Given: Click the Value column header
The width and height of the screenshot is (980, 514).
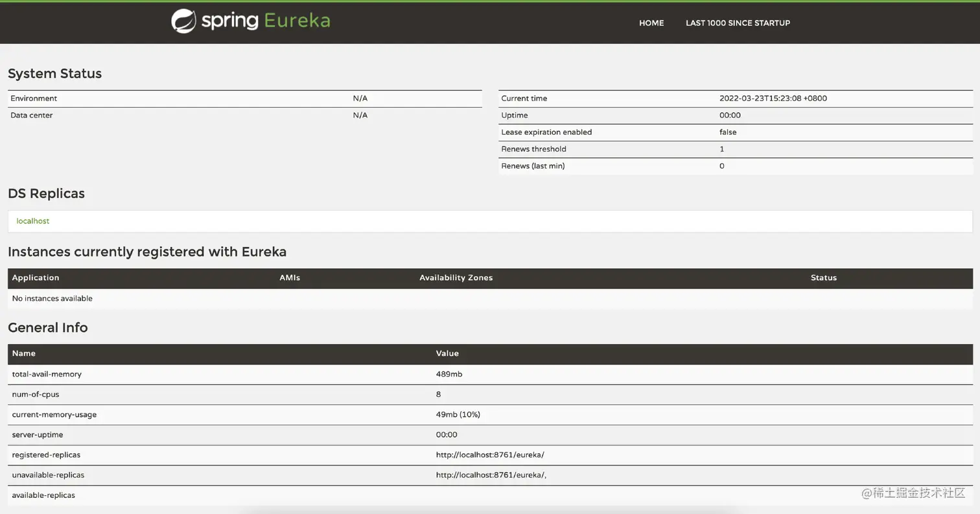Looking at the screenshot, I should 447,353.
